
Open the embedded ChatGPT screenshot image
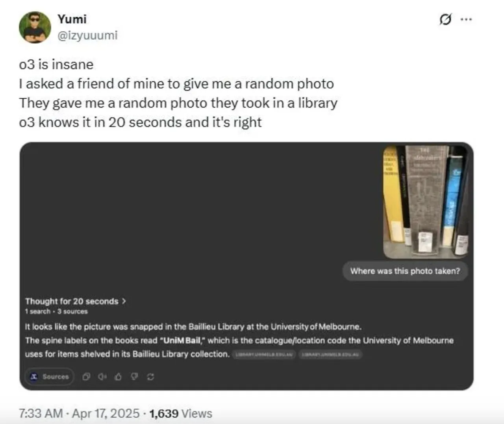pyautogui.click(x=246, y=266)
